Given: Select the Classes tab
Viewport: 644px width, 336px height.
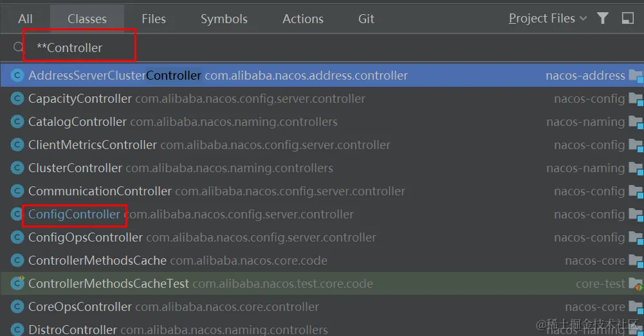Looking at the screenshot, I should [87, 19].
